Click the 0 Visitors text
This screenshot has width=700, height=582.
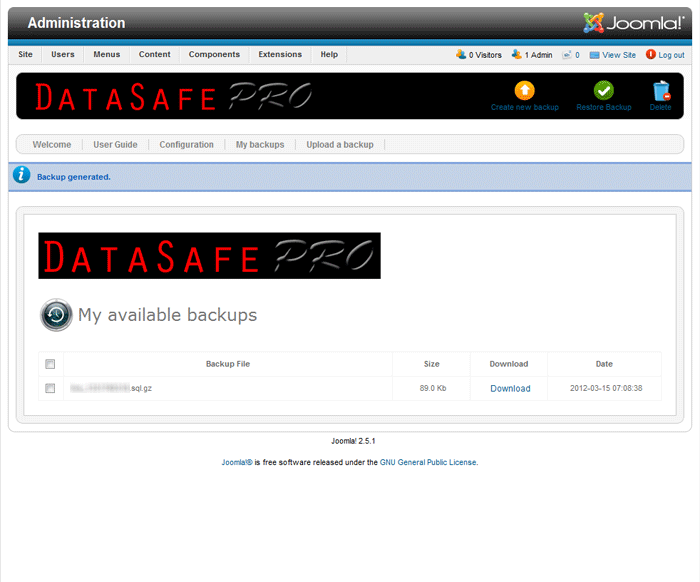tap(485, 55)
